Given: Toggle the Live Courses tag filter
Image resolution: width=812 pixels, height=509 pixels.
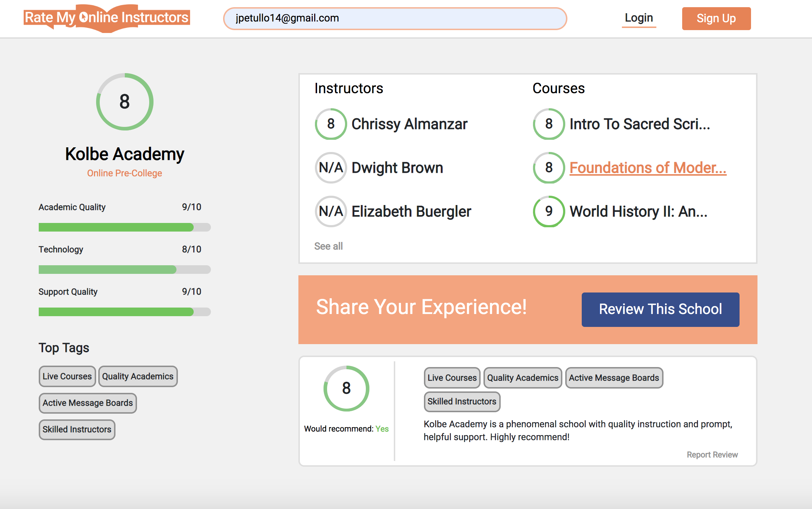Looking at the screenshot, I should click(67, 376).
